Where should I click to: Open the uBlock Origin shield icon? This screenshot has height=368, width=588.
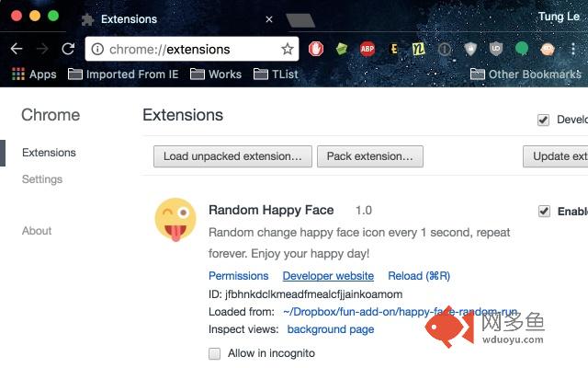point(496,49)
